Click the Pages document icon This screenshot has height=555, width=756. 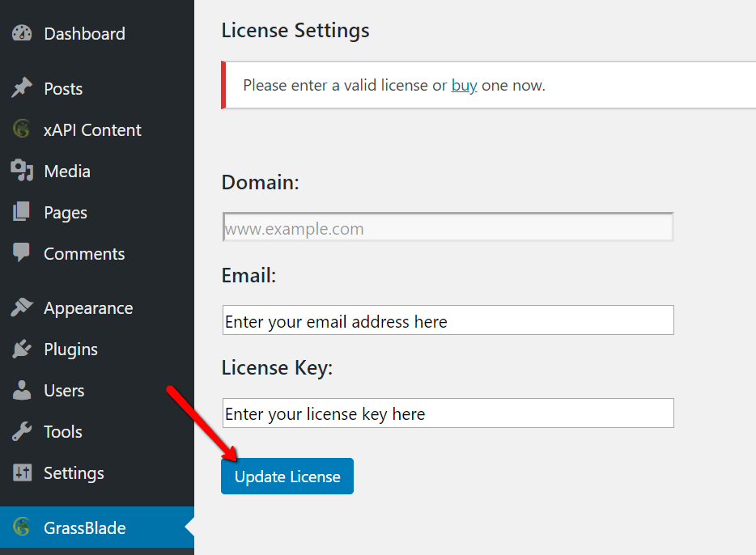(x=22, y=211)
